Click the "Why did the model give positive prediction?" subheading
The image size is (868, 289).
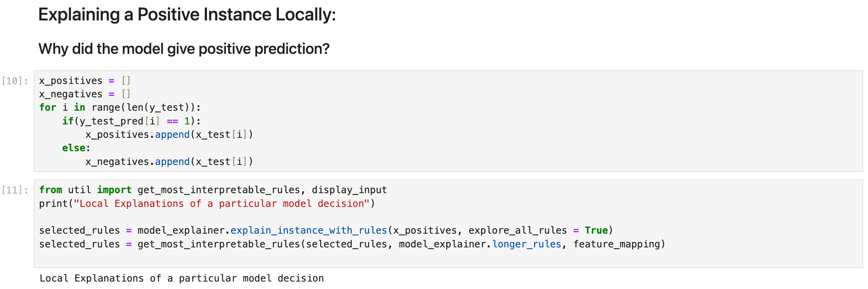(x=184, y=49)
